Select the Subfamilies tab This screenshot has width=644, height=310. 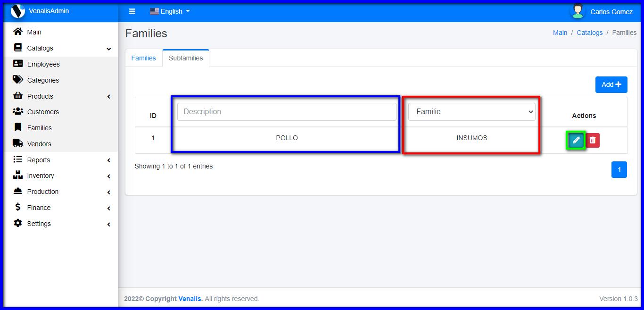click(186, 58)
